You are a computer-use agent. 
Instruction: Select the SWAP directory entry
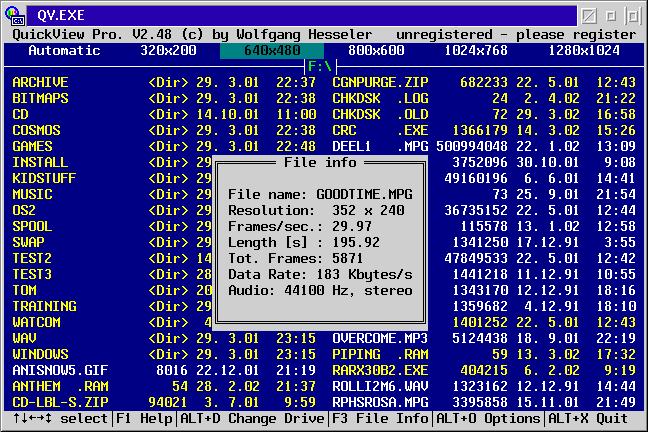click(x=112, y=242)
